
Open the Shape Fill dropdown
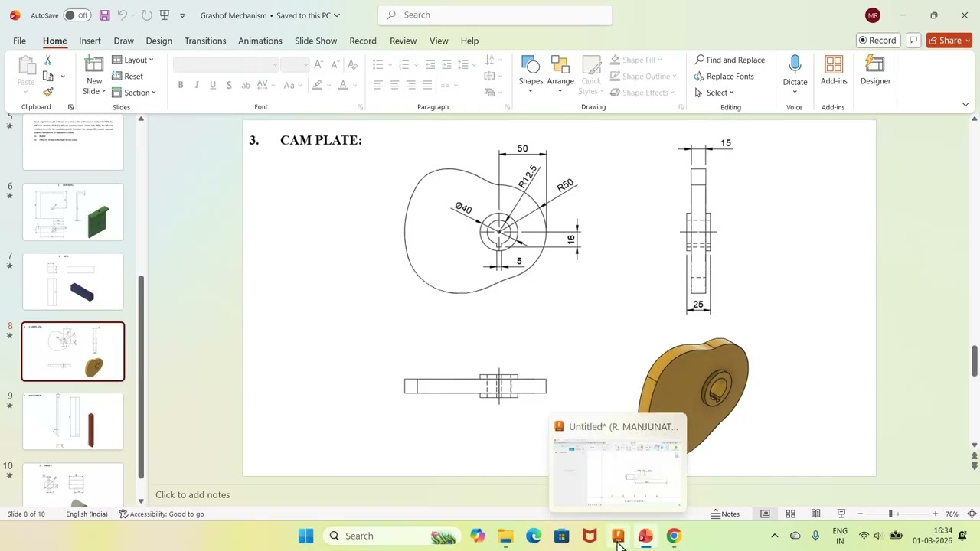click(636, 60)
